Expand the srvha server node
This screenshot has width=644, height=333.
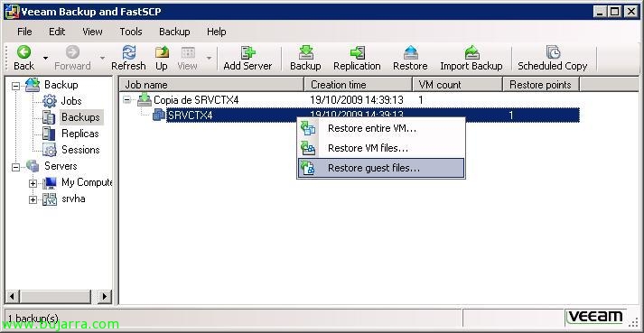click(33, 200)
